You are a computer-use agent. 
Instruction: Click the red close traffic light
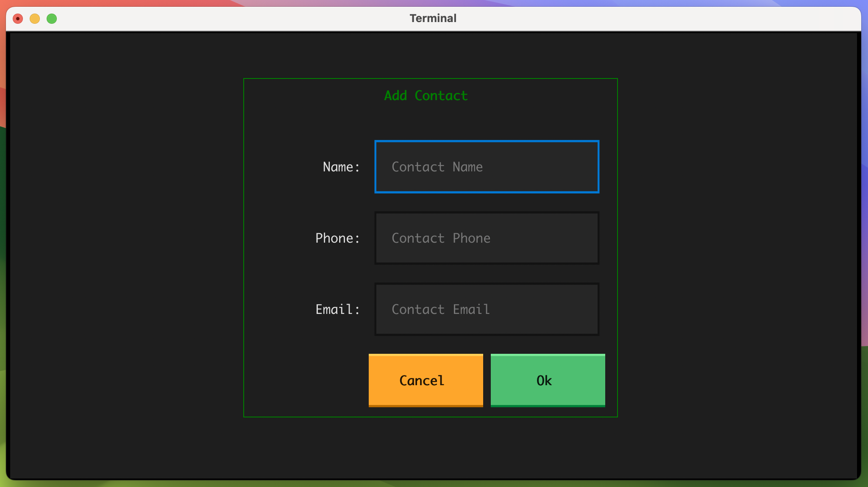[17, 18]
